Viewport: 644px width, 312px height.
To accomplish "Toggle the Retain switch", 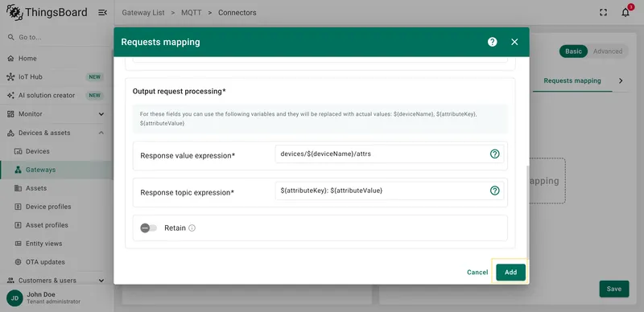I will click(148, 228).
